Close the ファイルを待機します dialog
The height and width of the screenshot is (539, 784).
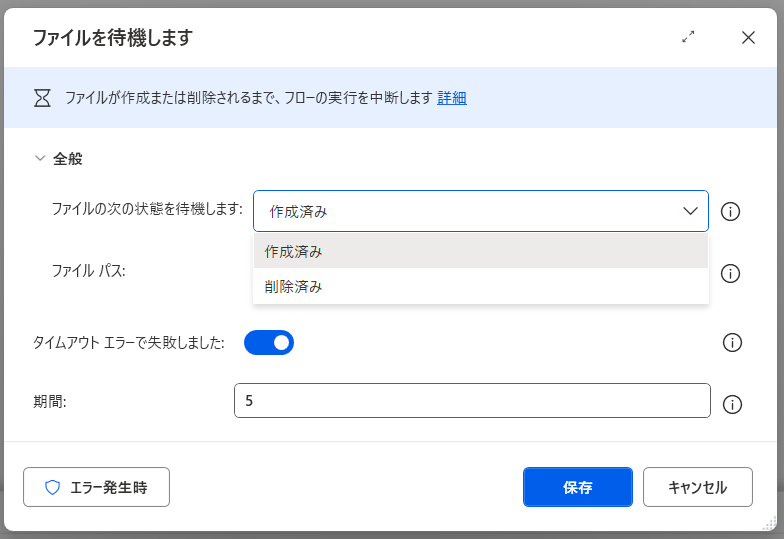point(748,37)
